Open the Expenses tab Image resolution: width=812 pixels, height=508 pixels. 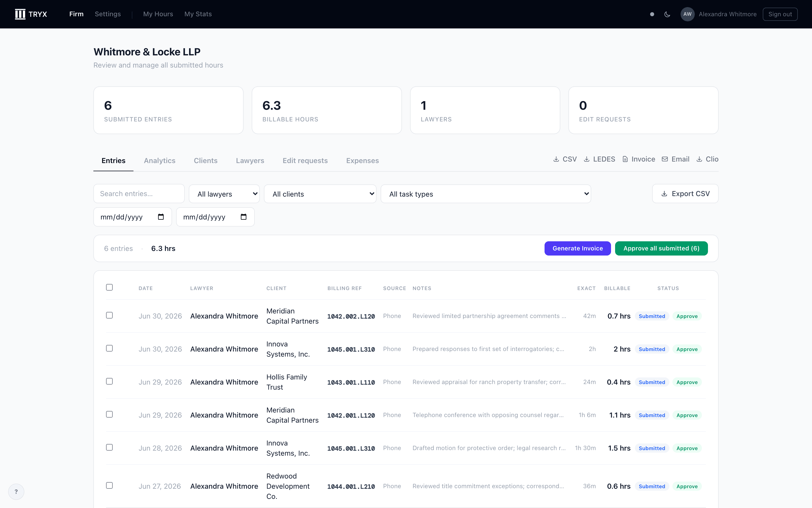[362, 161]
